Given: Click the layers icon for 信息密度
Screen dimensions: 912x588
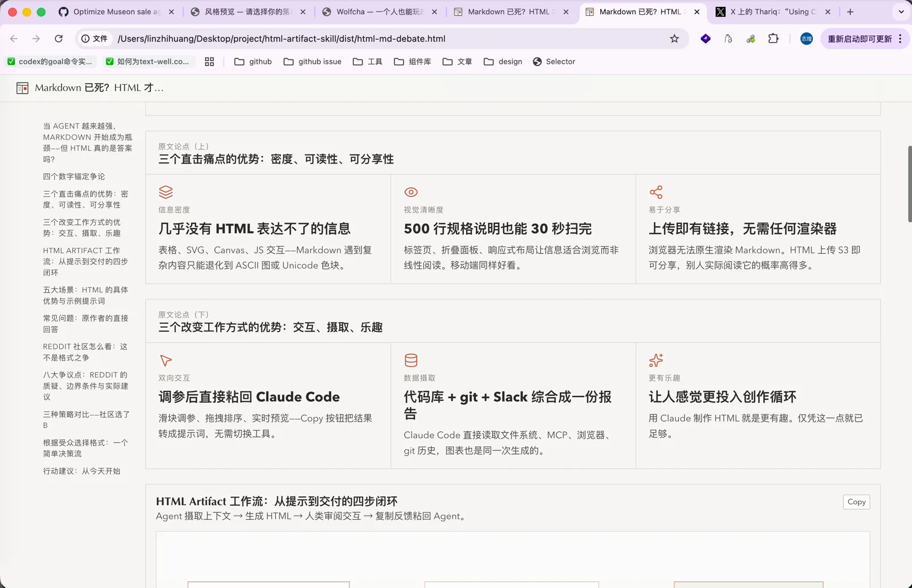Looking at the screenshot, I should (166, 192).
